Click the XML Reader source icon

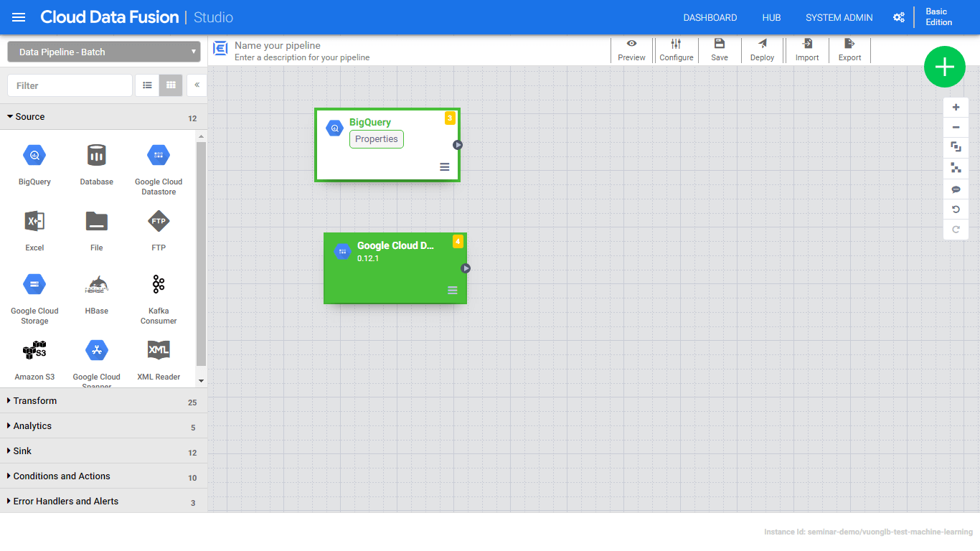pyautogui.click(x=159, y=351)
